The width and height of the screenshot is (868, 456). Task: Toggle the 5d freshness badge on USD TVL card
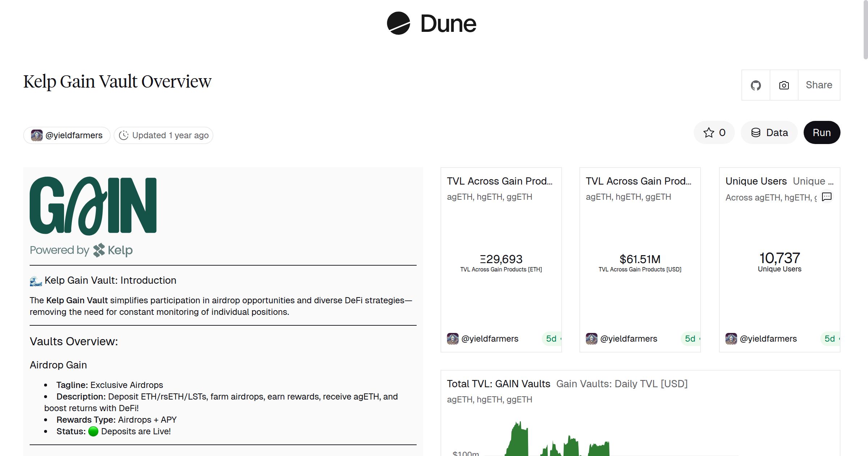coord(690,338)
